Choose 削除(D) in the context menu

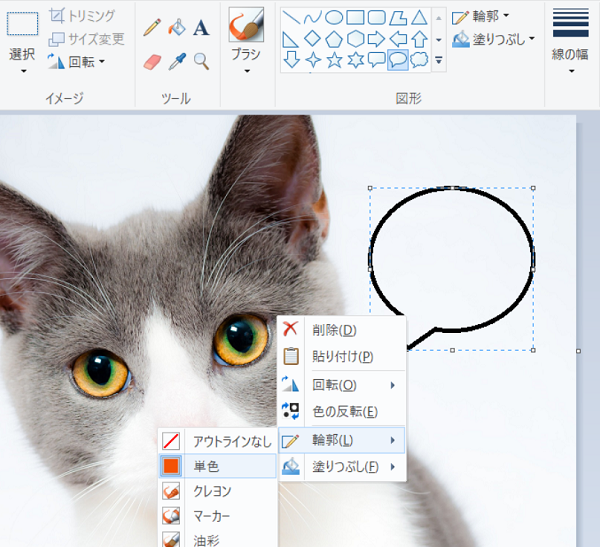click(x=342, y=330)
